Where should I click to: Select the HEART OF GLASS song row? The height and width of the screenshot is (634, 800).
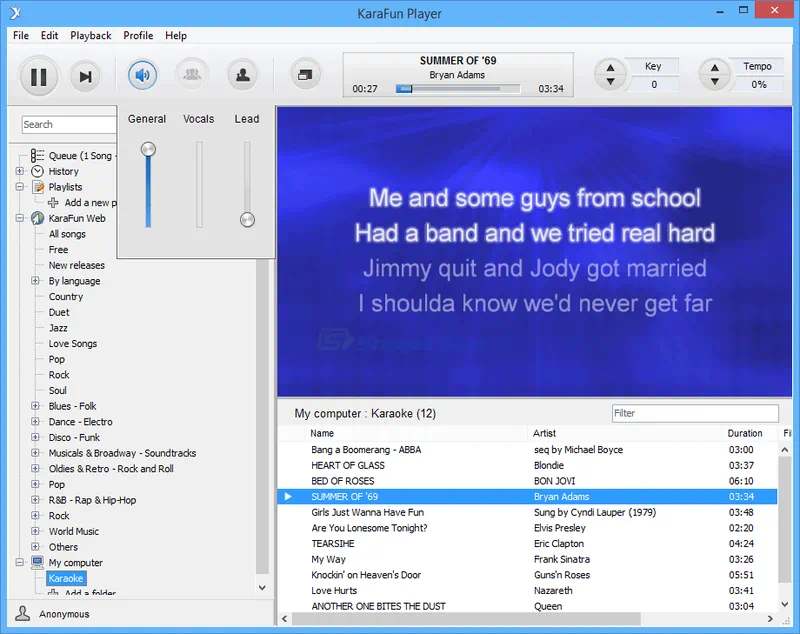click(528, 465)
